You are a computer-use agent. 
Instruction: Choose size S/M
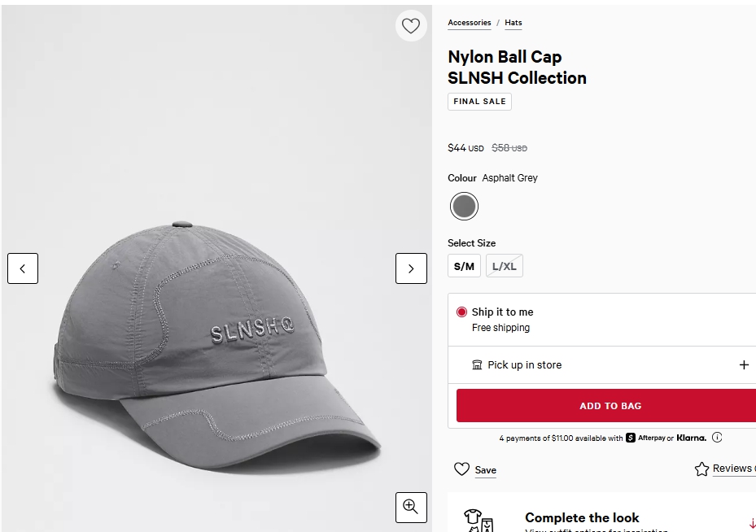tap(465, 266)
